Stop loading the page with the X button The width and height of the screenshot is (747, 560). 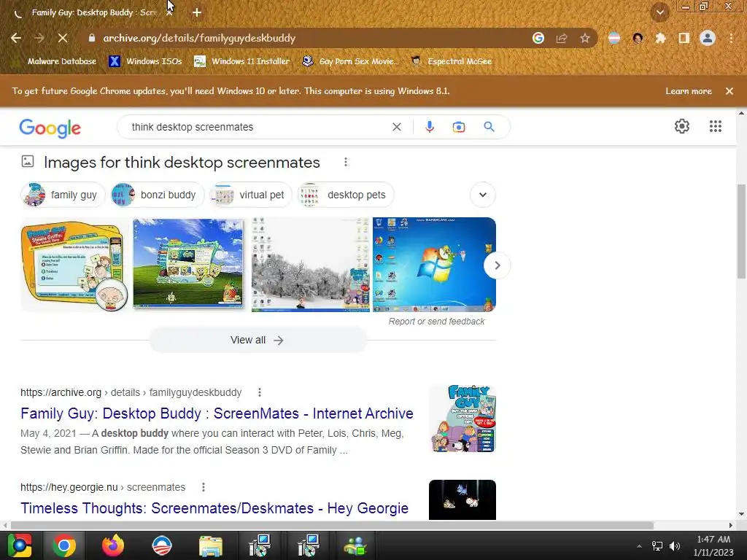[63, 38]
